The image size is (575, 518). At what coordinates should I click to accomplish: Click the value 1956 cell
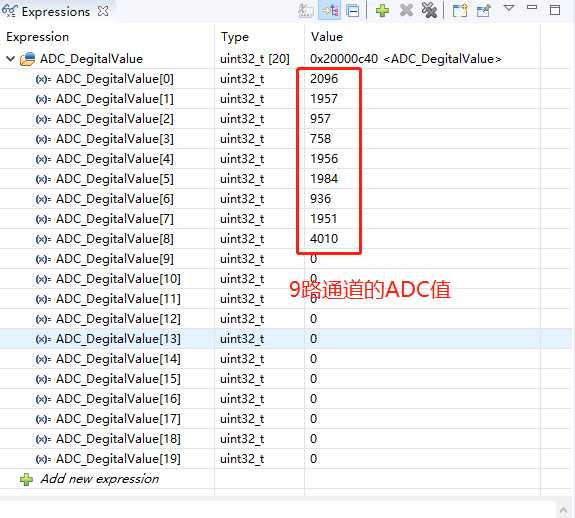click(x=324, y=158)
